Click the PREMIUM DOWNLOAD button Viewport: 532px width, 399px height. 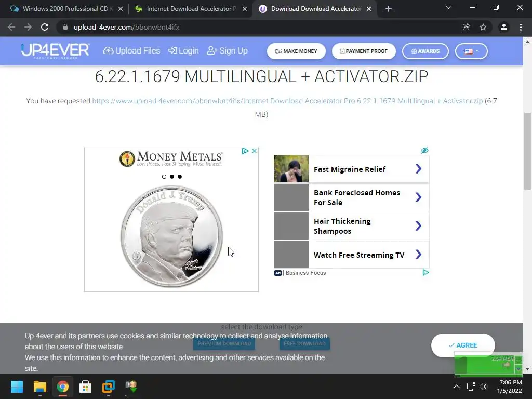tap(224, 344)
